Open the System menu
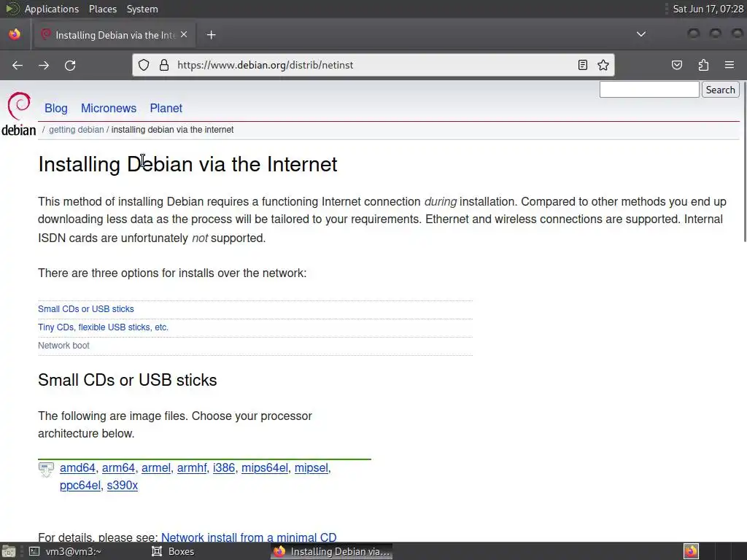Viewport: 747px width, 560px height. [x=142, y=9]
